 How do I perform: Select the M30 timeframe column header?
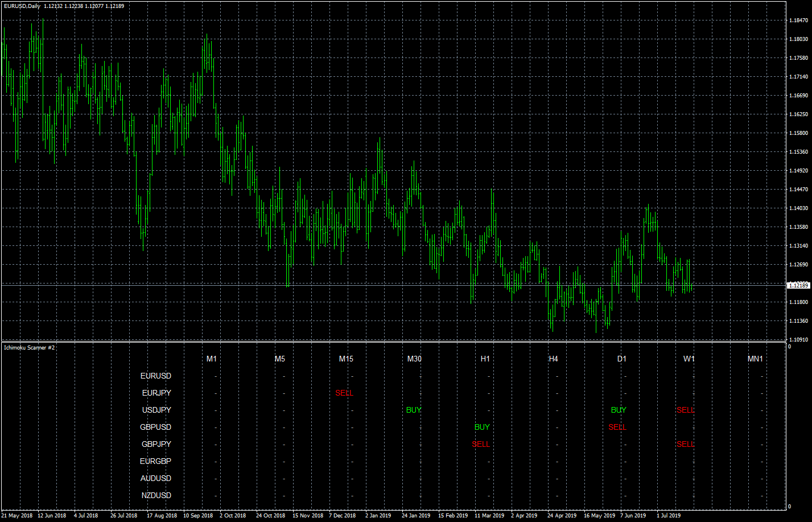coord(414,359)
